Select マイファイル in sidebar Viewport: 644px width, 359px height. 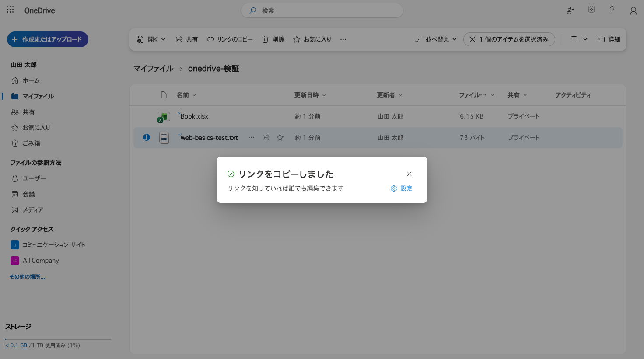33,96
